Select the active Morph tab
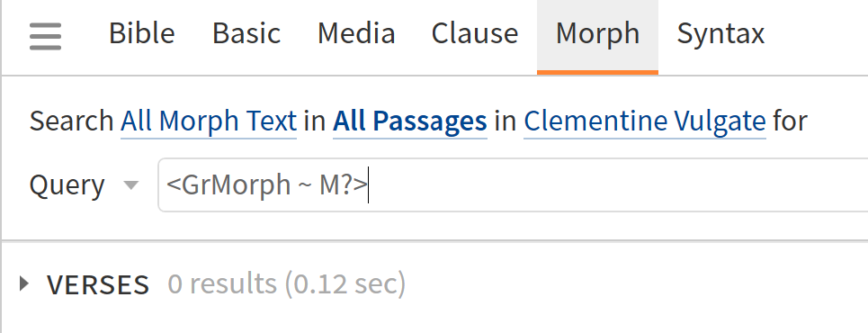The height and width of the screenshot is (333, 868). (597, 33)
